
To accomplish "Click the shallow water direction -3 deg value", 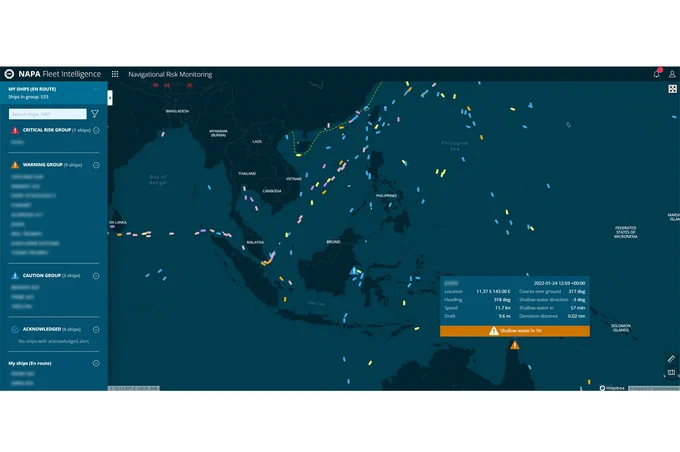I will (578, 300).
